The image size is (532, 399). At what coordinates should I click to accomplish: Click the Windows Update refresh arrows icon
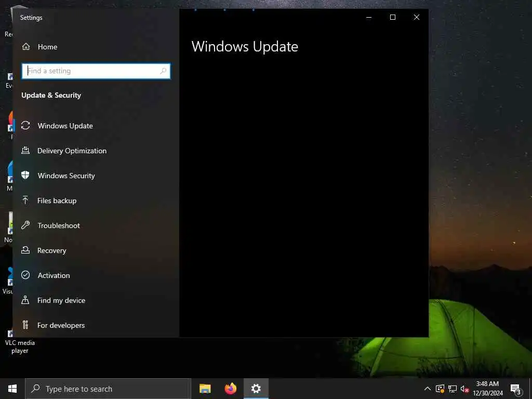click(25, 126)
